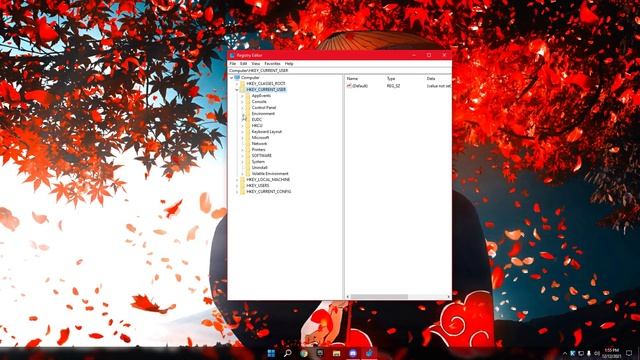Click the HKEY_USERS folder icon
Image resolution: width=640 pixels, height=360 pixels.
[242, 186]
